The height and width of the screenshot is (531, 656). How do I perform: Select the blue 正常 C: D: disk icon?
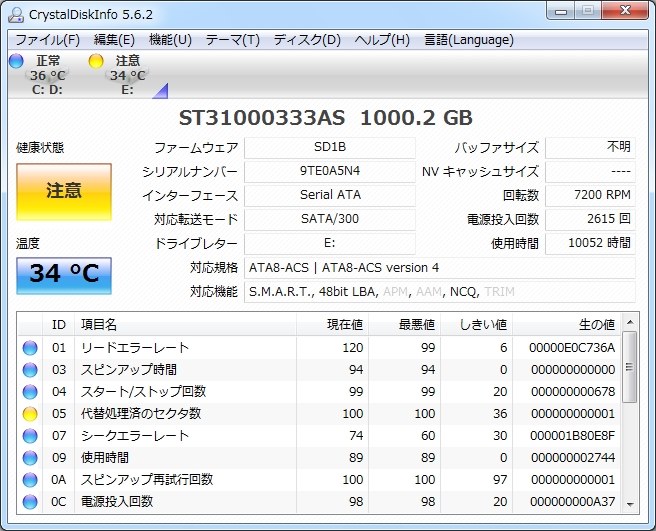click(16, 61)
